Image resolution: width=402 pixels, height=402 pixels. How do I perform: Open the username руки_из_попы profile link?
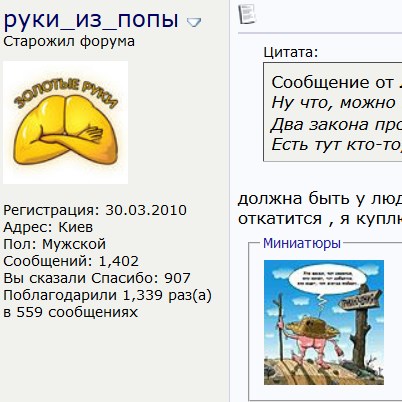91,20
